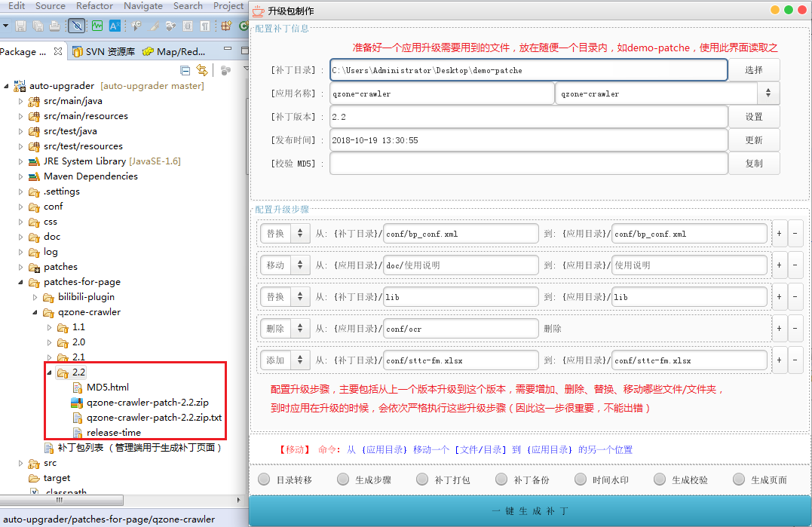The image size is (812, 527).
Task: Minimize the Package Explorer view
Action: (x=228, y=48)
